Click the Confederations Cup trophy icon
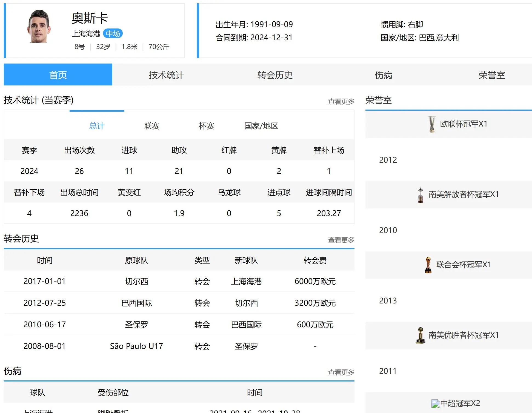532x413 pixels. (428, 265)
